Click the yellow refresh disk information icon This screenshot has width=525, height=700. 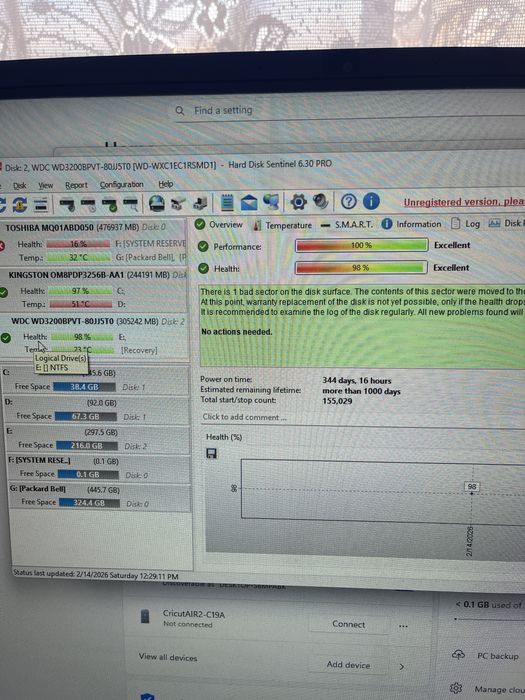[19, 205]
